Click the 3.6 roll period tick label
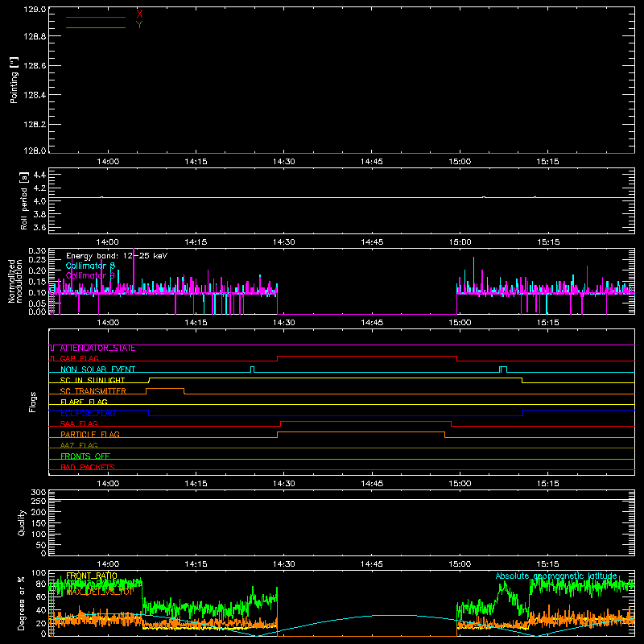 point(39,227)
